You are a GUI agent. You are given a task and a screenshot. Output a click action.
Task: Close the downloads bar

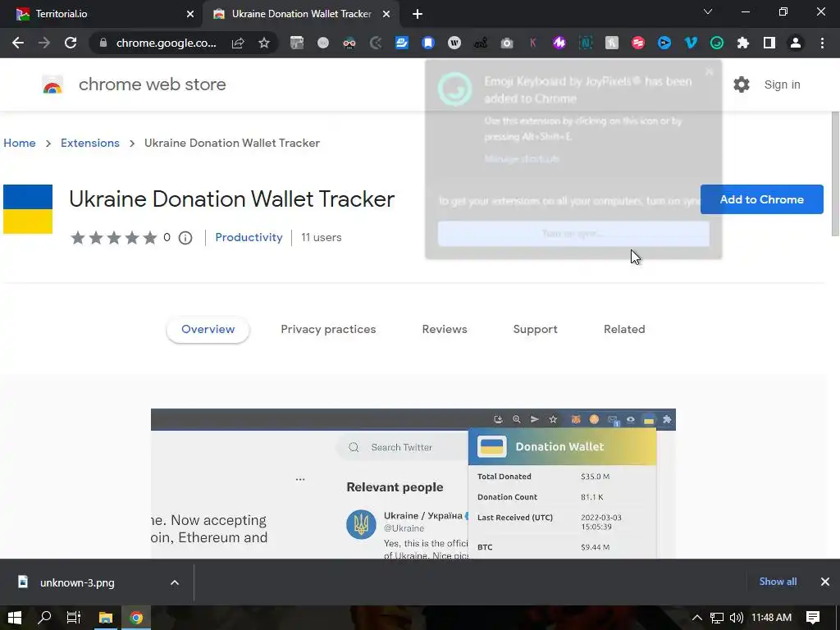pyautogui.click(x=825, y=582)
